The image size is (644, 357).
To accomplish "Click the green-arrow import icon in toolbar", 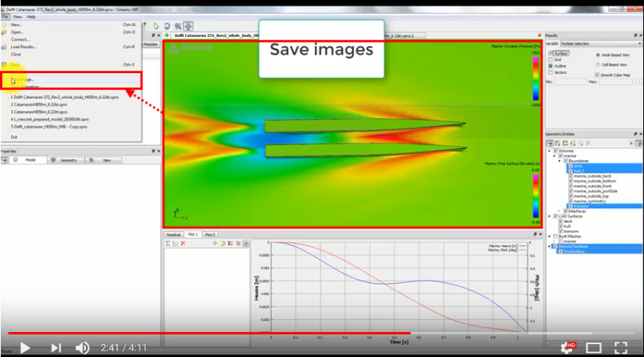I will (x=145, y=26).
